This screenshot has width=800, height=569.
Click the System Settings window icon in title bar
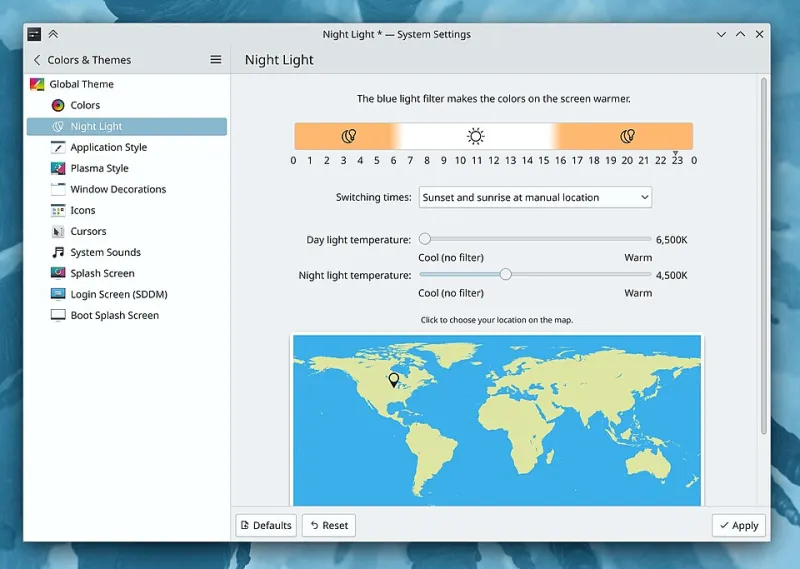coord(34,34)
